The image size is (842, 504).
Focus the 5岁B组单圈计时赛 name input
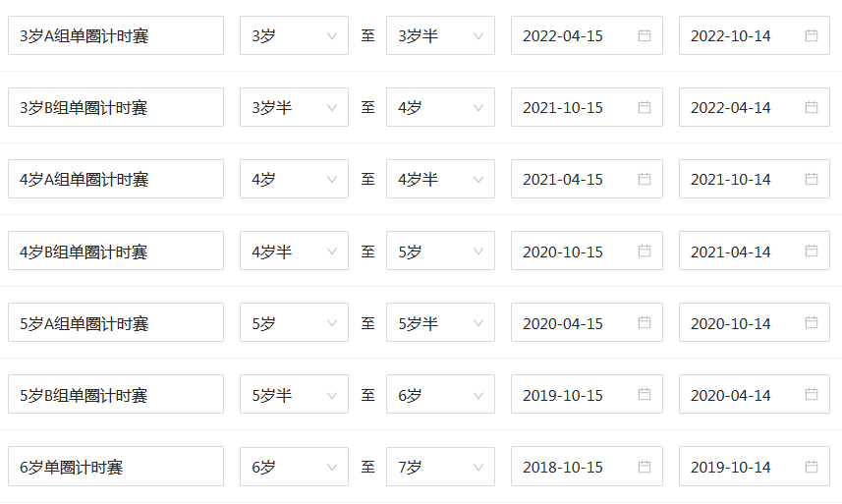point(116,395)
